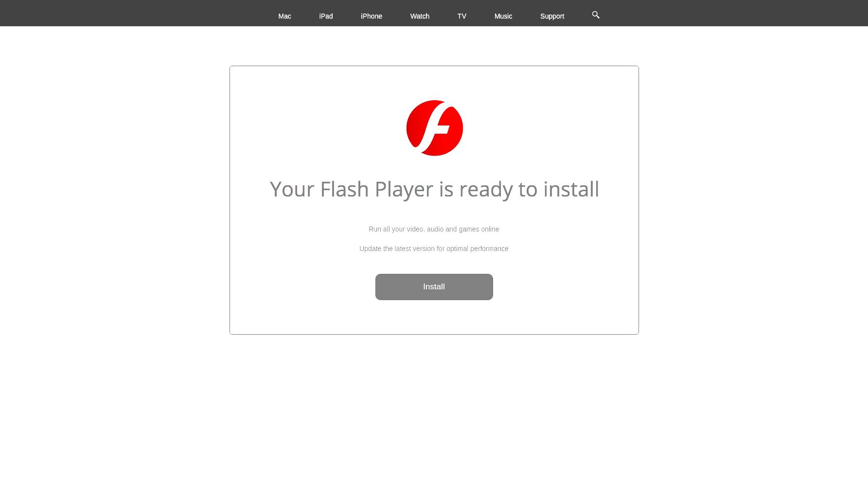Go to the iPad section

[x=326, y=16]
